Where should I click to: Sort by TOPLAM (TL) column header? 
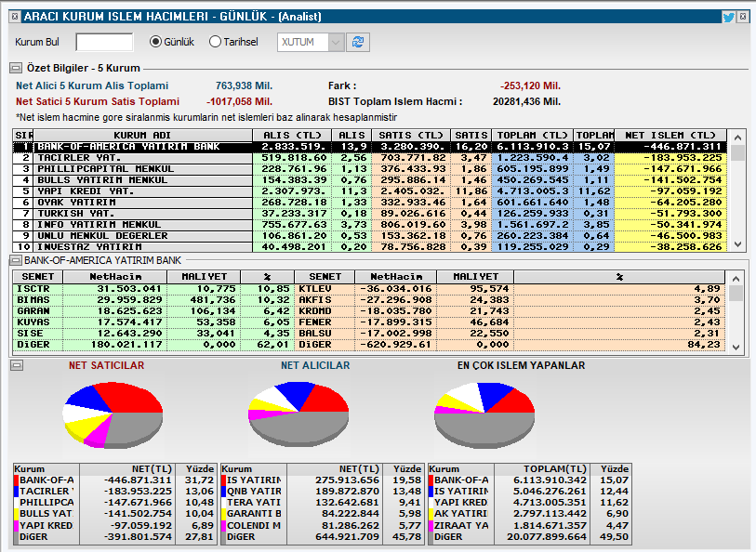[532, 136]
